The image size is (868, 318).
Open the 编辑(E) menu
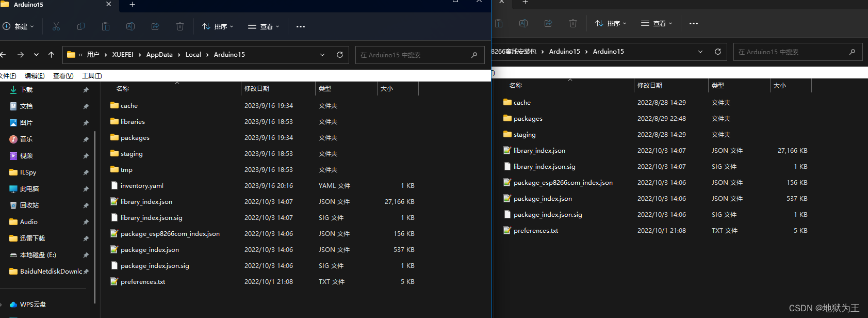coord(35,76)
